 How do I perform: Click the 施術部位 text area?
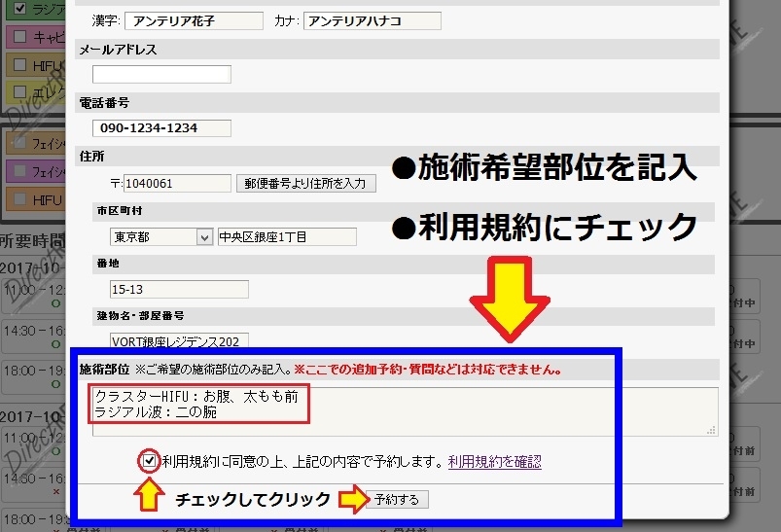click(405, 411)
